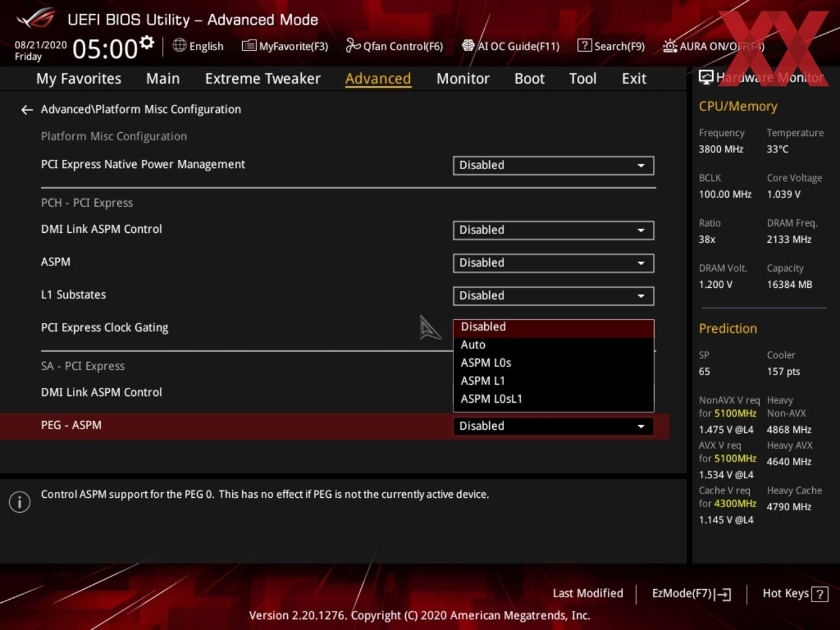Select SA DMI Link ASPM Control row
Image resolution: width=840 pixels, height=630 pixels.
pyautogui.click(x=101, y=393)
